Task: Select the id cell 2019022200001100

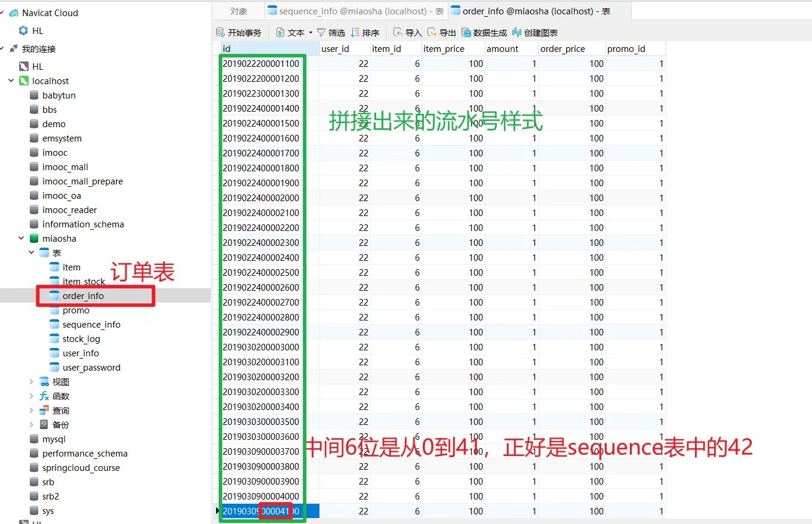Action: point(261,64)
